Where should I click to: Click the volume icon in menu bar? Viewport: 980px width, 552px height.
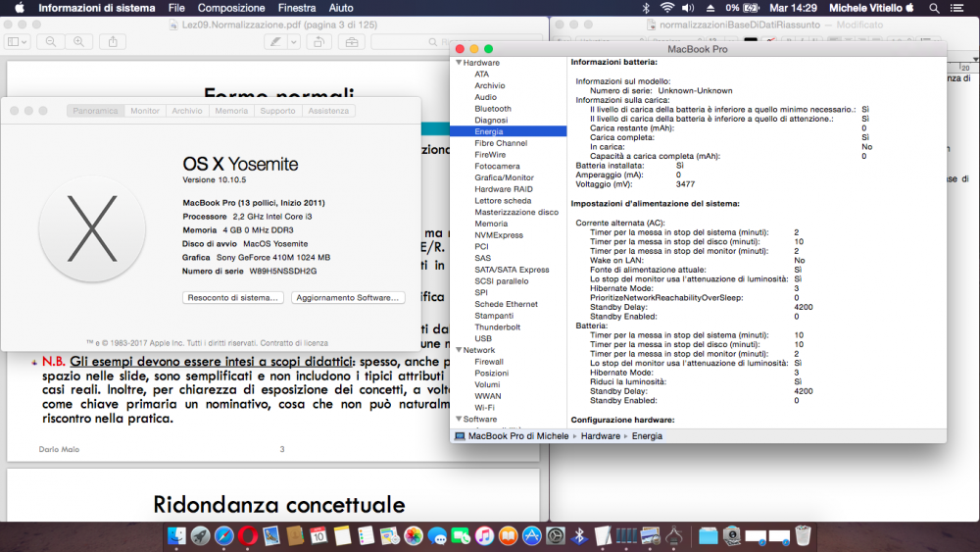(x=688, y=8)
